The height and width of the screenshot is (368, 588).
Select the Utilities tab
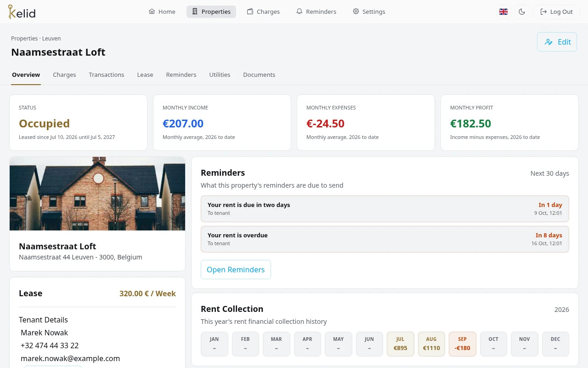pyautogui.click(x=220, y=75)
